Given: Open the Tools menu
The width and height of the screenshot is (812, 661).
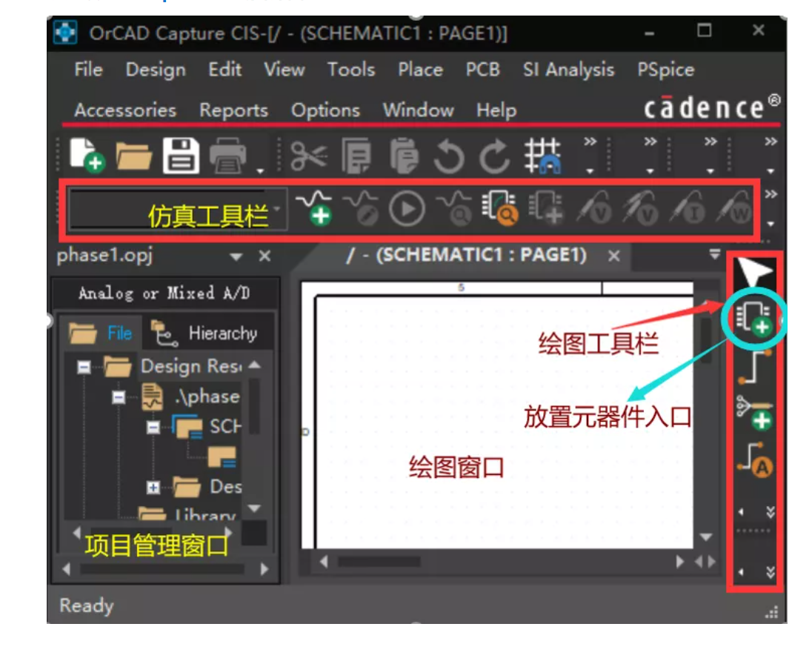Looking at the screenshot, I should tap(351, 70).
